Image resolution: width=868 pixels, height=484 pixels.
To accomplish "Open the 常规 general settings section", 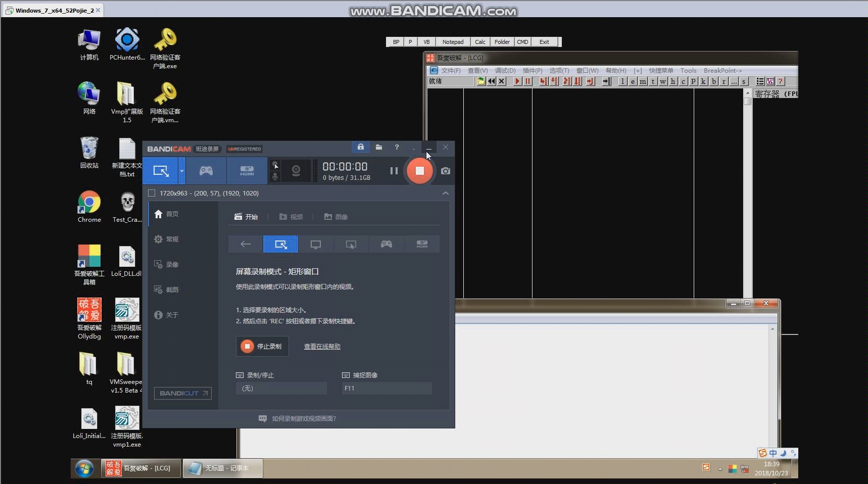I will tap(166, 239).
